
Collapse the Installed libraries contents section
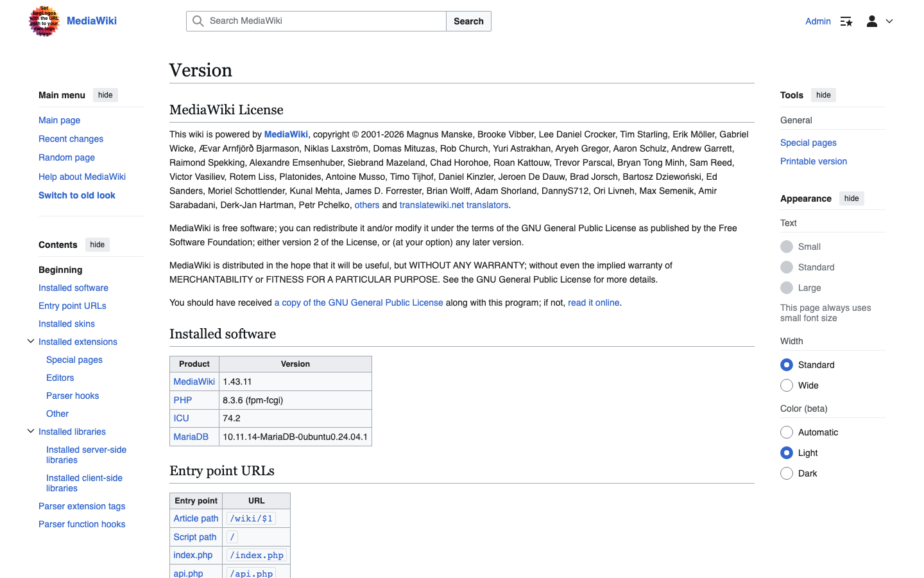click(31, 431)
